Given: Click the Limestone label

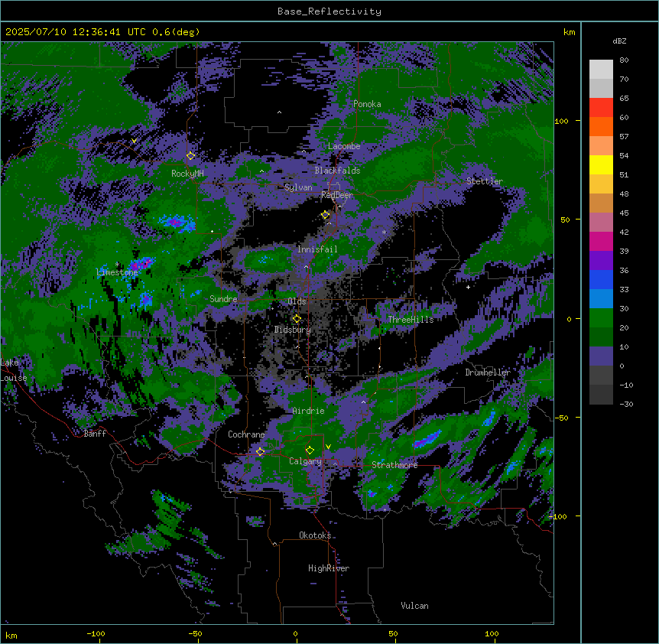Looking at the screenshot, I should [x=117, y=272].
